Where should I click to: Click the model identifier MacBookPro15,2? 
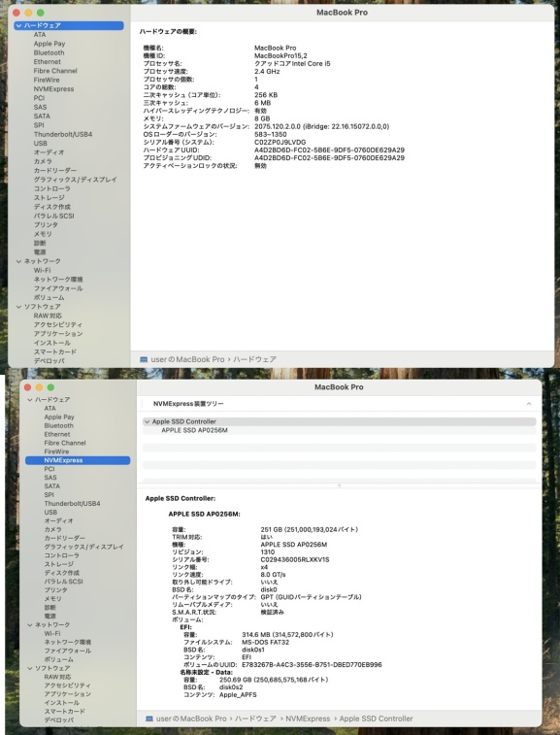(280, 55)
